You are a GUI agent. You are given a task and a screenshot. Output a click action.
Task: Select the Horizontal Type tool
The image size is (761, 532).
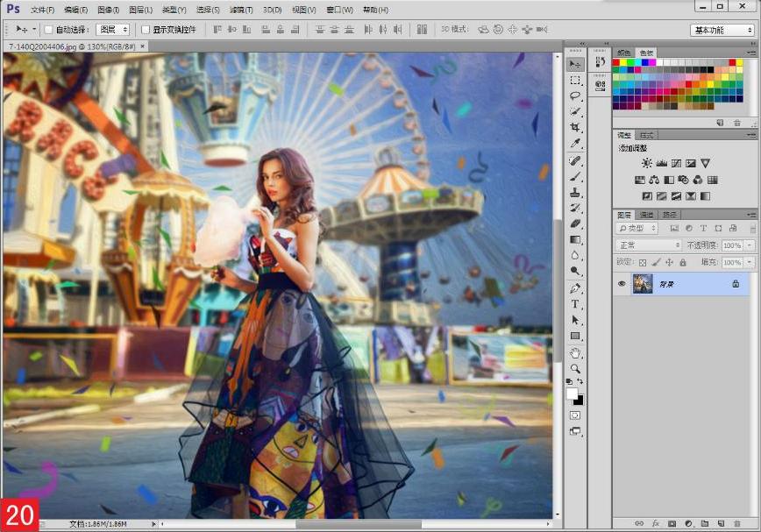(575, 304)
